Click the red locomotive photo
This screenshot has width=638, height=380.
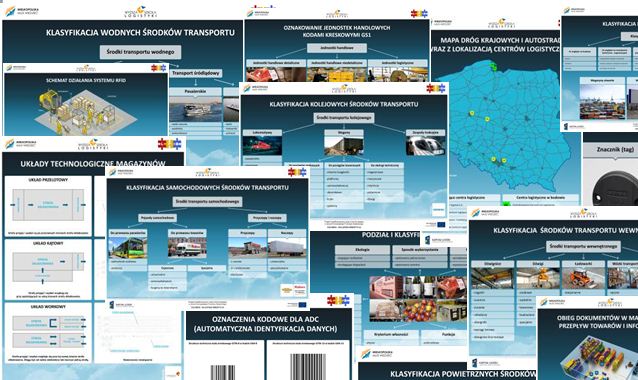262,145
